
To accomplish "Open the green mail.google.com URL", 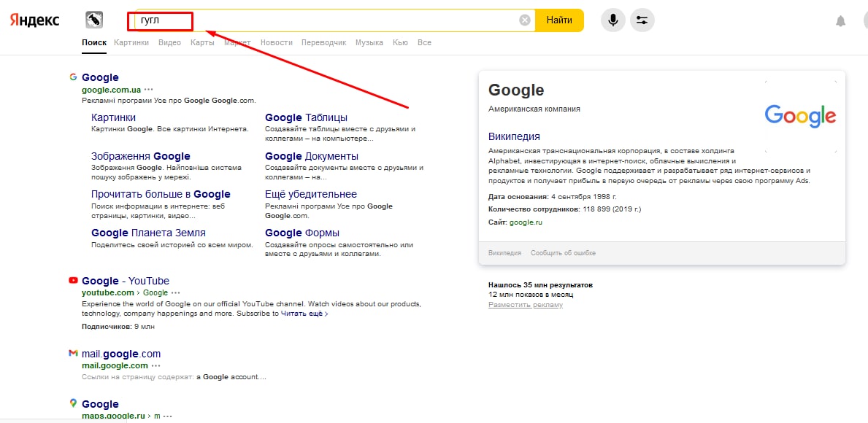I will click(115, 366).
